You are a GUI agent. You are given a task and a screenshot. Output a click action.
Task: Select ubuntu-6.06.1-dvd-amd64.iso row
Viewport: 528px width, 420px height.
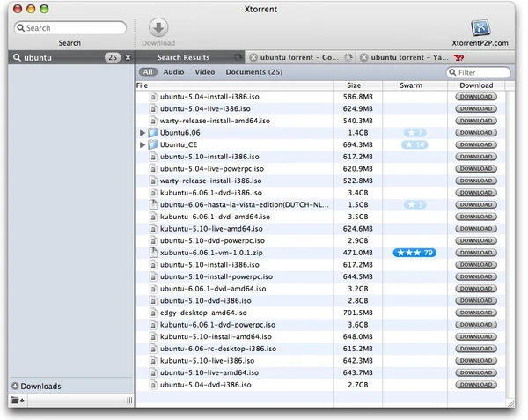click(x=320, y=289)
